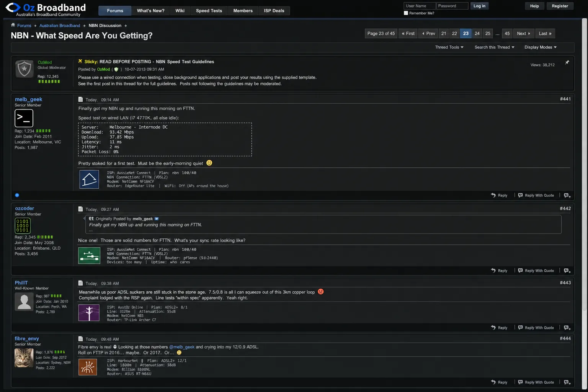Click Reply With Quote on post #444
The width and height of the screenshot is (588, 392).
pos(536,382)
